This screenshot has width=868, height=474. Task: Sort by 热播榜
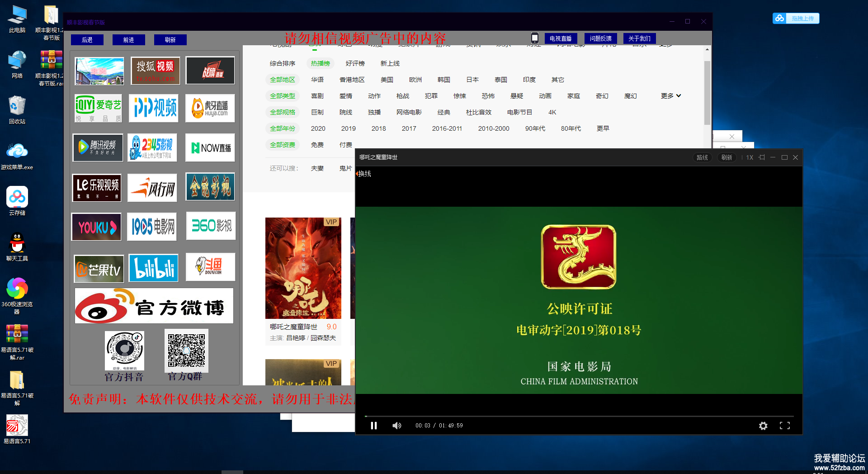click(x=321, y=63)
